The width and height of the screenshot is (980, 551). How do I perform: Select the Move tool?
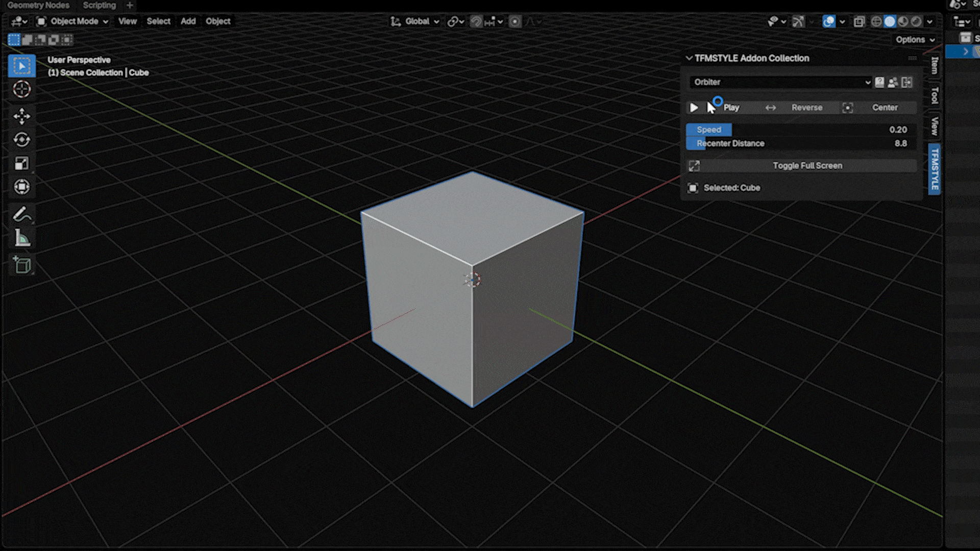click(21, 116)
